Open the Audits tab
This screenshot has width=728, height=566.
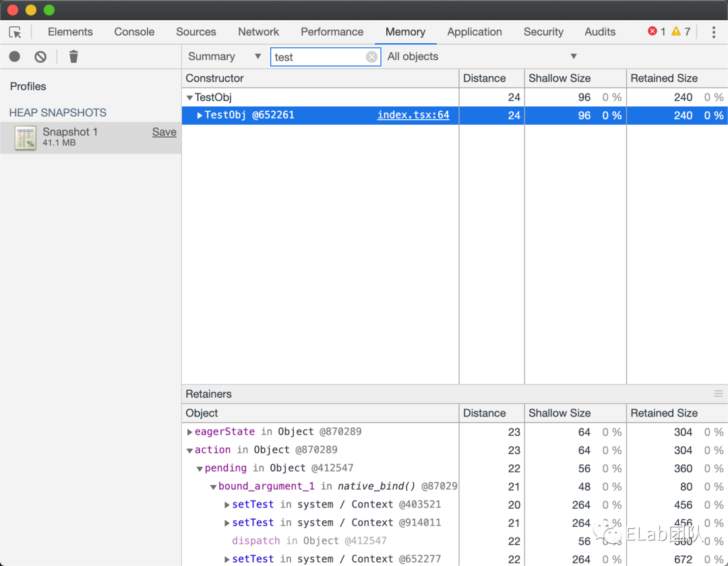click(600, 32)
